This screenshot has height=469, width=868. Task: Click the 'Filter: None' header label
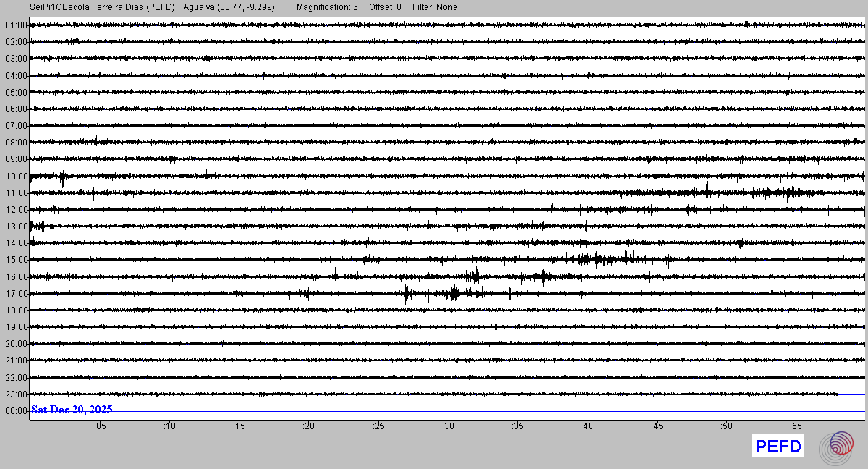435,7
